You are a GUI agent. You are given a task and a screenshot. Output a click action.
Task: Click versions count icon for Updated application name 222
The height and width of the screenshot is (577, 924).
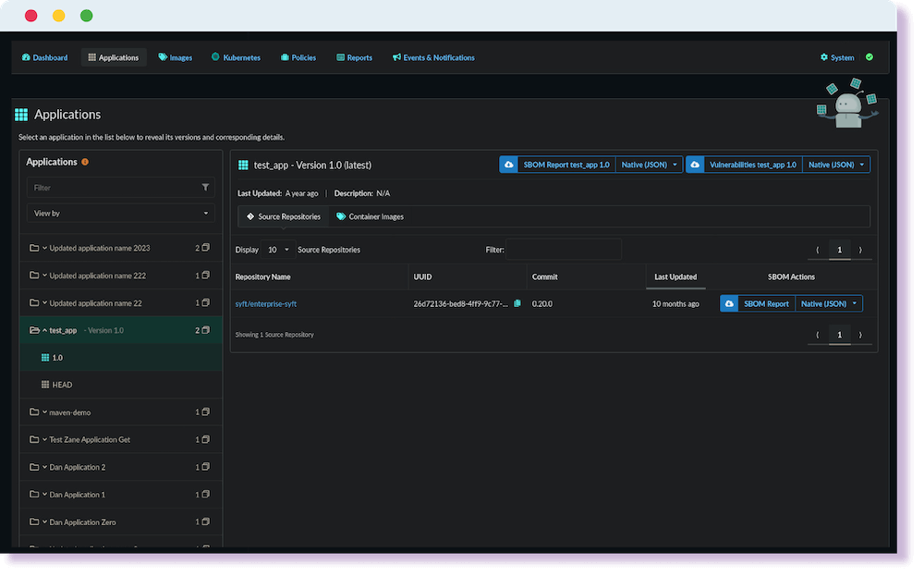[206, 276]
